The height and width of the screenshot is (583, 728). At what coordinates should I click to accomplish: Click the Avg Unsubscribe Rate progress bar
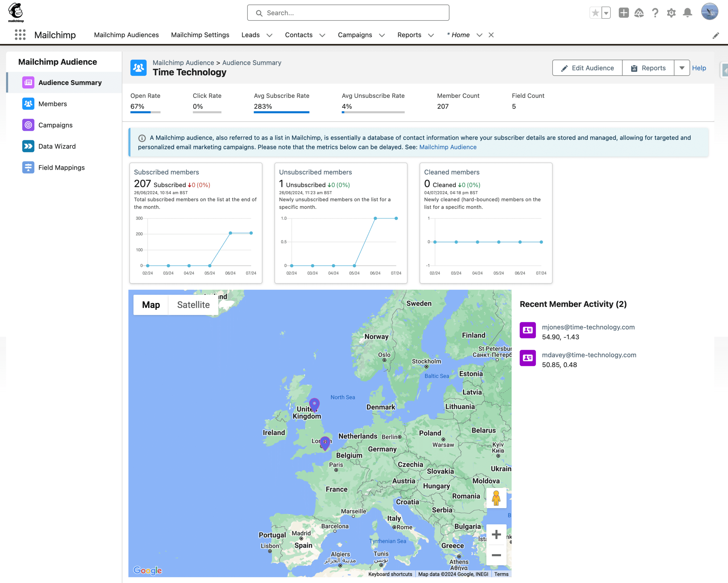pos(373,112)
